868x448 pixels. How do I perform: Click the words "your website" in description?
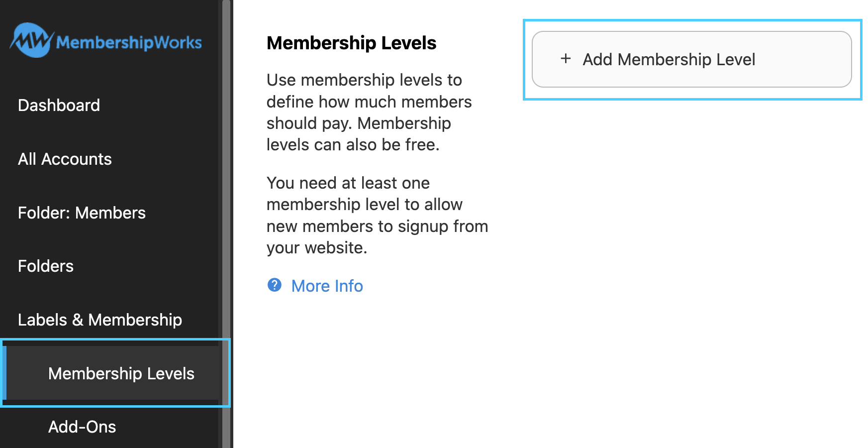(316, 248)
